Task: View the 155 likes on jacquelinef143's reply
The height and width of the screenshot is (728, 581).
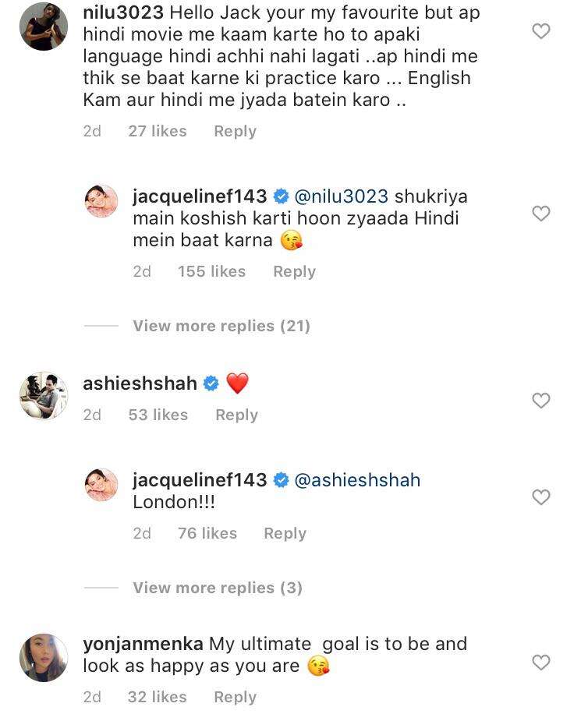Action: point(211,271)
